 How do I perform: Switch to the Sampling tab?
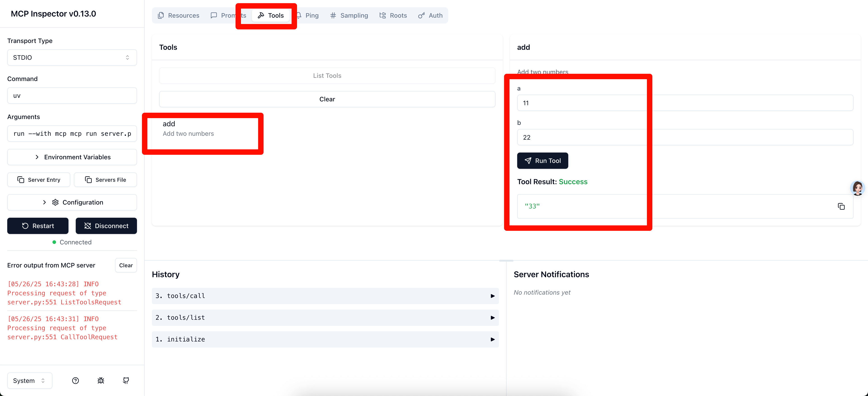pyautogui.click(x=349, y=16)
